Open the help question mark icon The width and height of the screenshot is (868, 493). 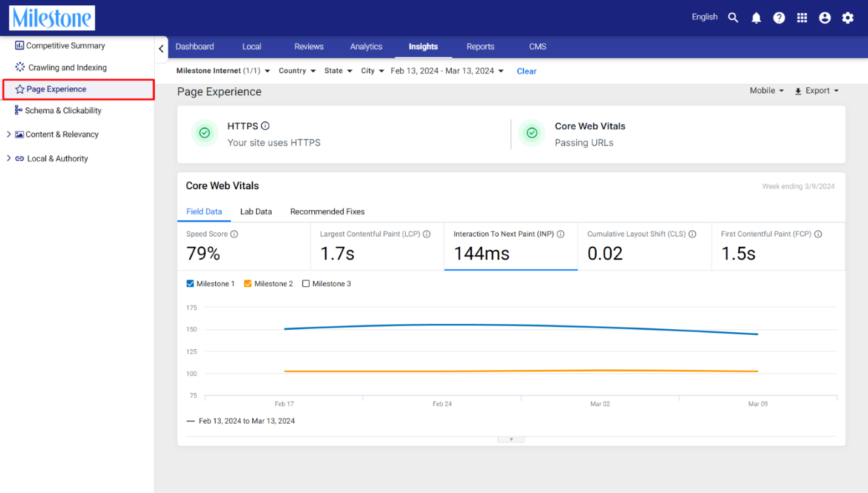point(779,18)
